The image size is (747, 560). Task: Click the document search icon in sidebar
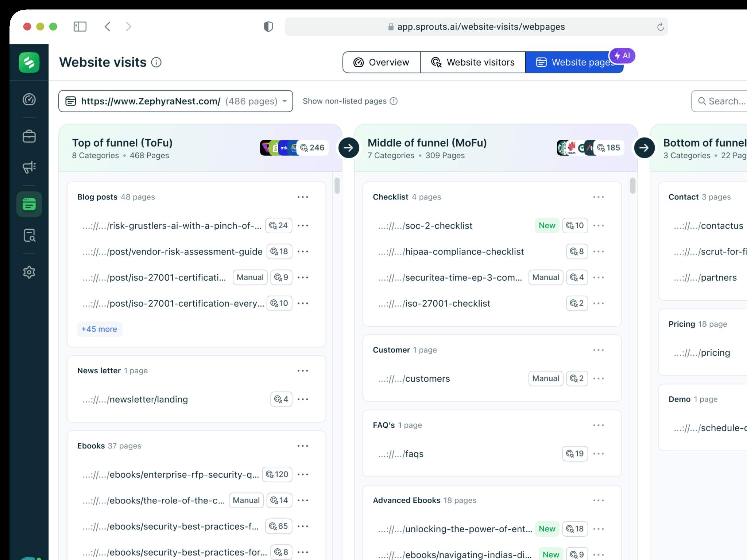(29, 236)
